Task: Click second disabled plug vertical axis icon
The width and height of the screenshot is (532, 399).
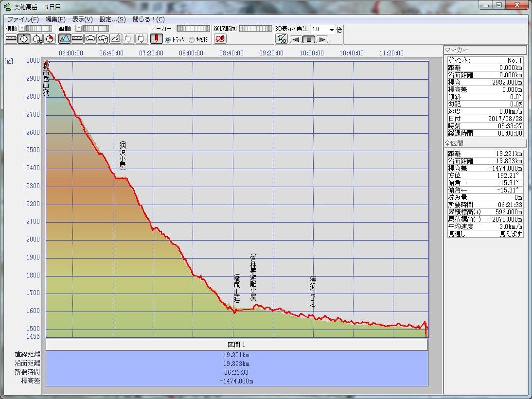Action: pyautogui.click(x=142, y=39)
